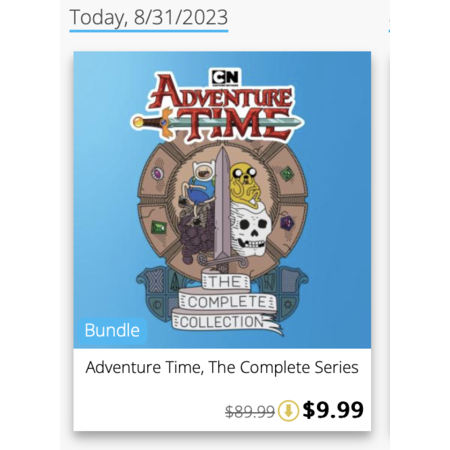
Task: Click the $9.99 sale price
Action: click(x=333, y=410)
